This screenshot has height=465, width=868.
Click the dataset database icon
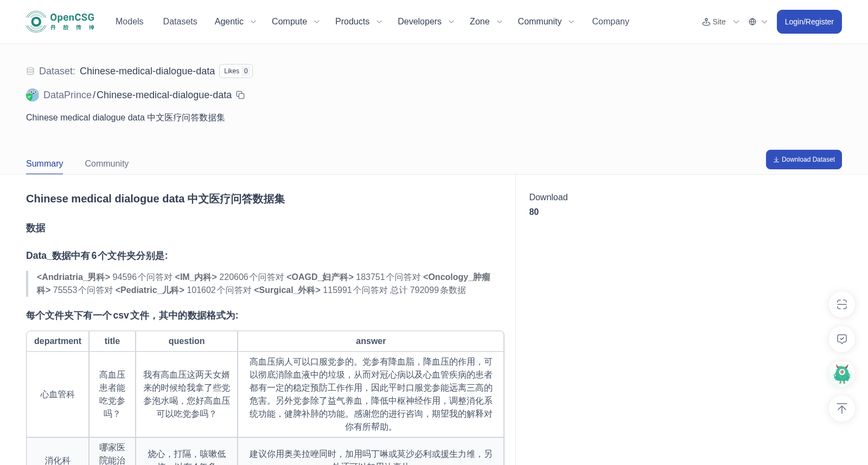click(x=30, y=71)
